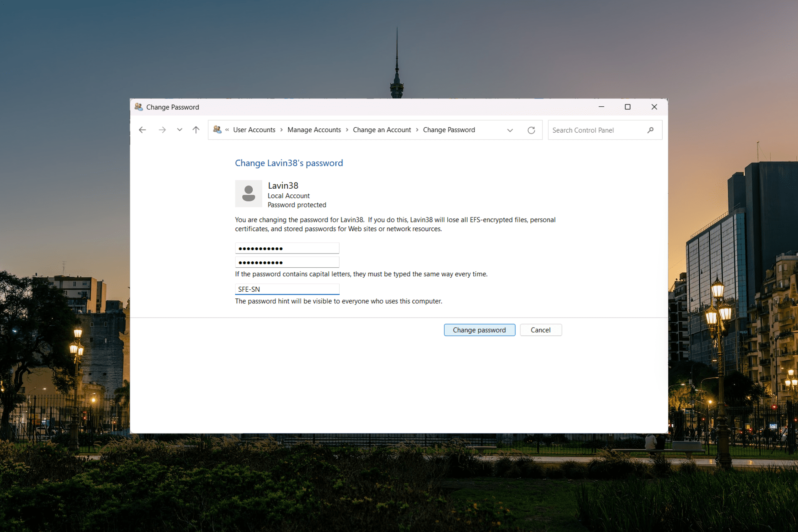Click Change Password breadcrumb
This screenshot has width=798, height=532.
(449, 130)
